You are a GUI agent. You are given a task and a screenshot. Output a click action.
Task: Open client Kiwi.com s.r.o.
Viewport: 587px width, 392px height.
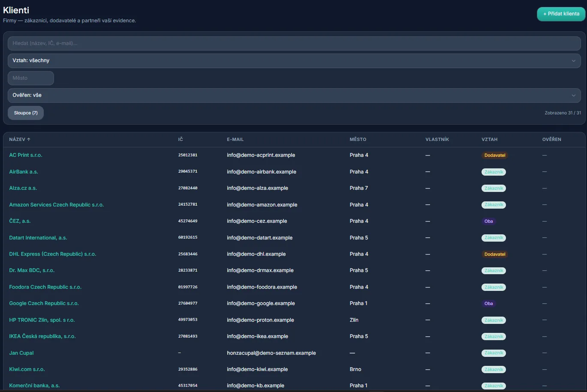(x=27, y=369)
